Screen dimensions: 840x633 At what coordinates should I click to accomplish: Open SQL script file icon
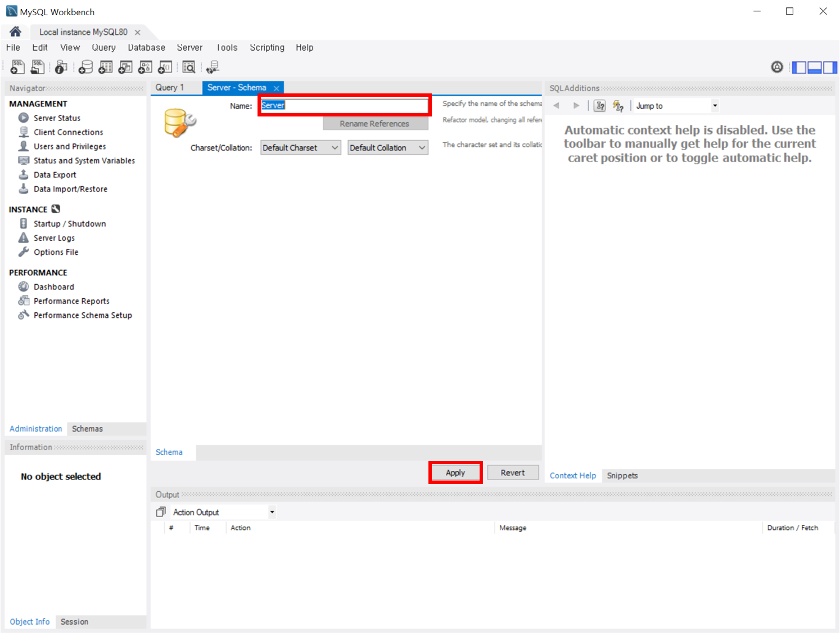tap(37, 67)
